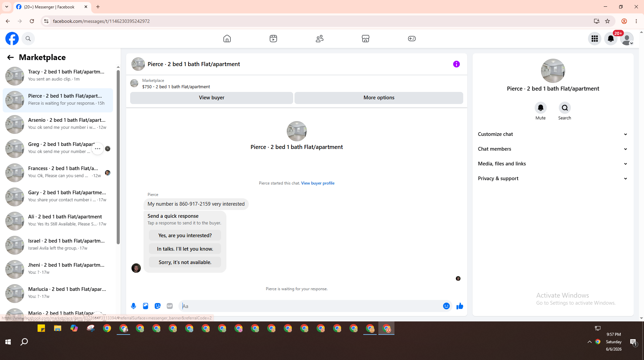The width and height of the screenshot is (644, 360).
Task: Open Tracy's 2 bed flat conversation
Action: [x=58, y=76]
